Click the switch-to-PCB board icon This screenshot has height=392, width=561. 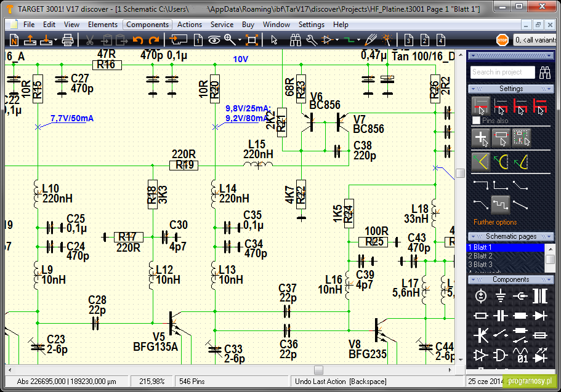pos(178,40)
